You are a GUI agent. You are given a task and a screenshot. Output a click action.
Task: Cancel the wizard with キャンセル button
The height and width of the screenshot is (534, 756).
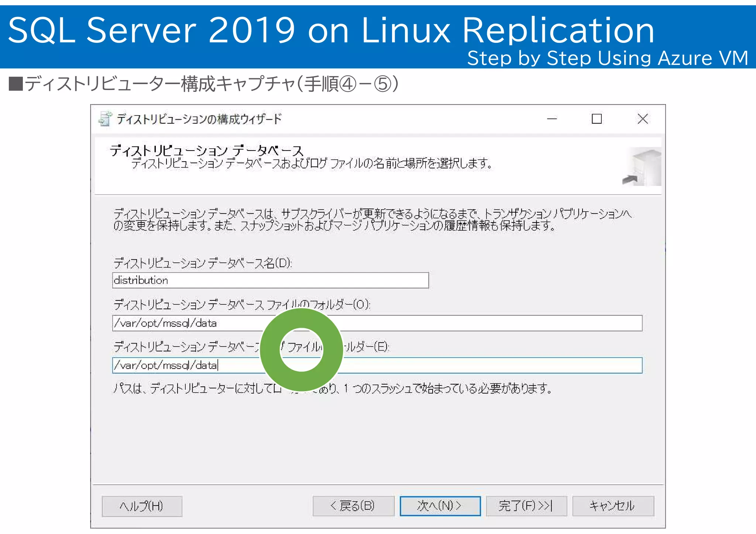click(613, 506)
